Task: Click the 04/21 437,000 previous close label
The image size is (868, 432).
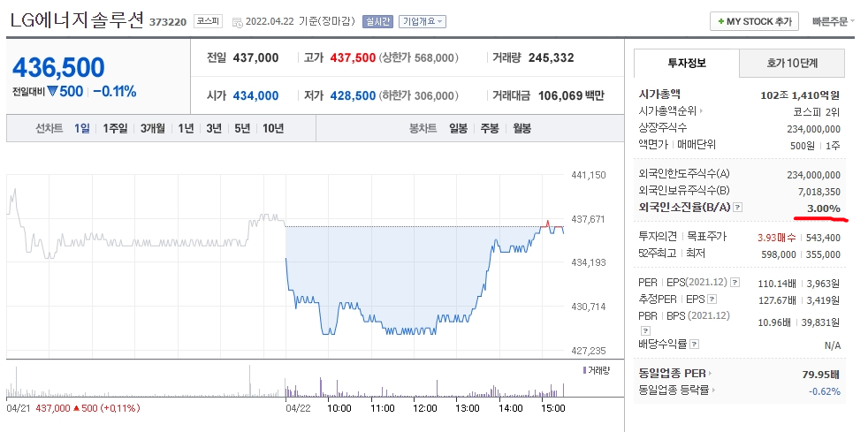Action: (73, 408)
